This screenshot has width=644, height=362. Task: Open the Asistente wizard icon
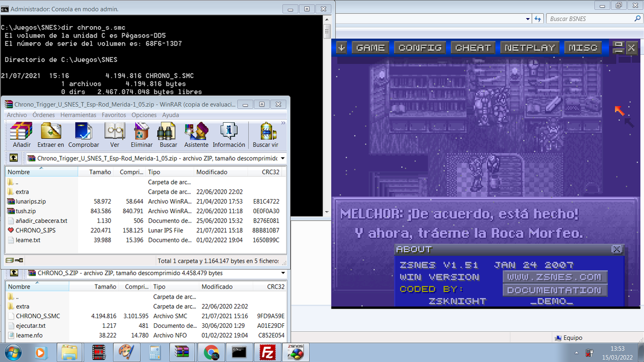tap(196, 135)
